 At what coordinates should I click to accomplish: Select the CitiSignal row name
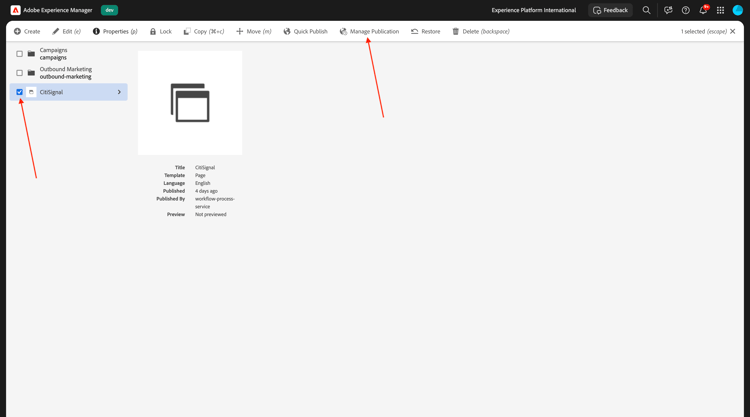51,92
